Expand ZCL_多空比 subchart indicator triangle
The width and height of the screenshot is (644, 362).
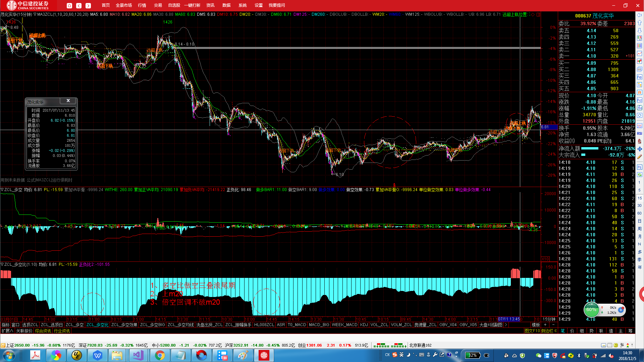pyautogui.click(x=2, y=264)
